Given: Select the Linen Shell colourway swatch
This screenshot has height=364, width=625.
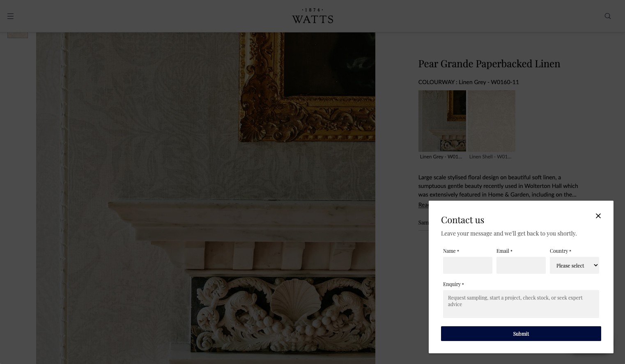Looking at the screenshot, I should click(492, 121).
